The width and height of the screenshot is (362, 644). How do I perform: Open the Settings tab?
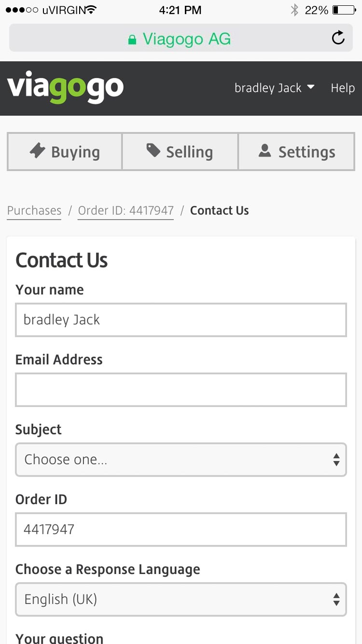297,152
